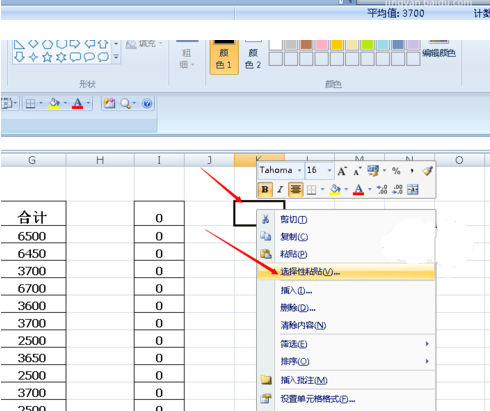Select the four-point star shape in Paint
Viewport: 490px width, 411px height.
click(x=33, y=57)
